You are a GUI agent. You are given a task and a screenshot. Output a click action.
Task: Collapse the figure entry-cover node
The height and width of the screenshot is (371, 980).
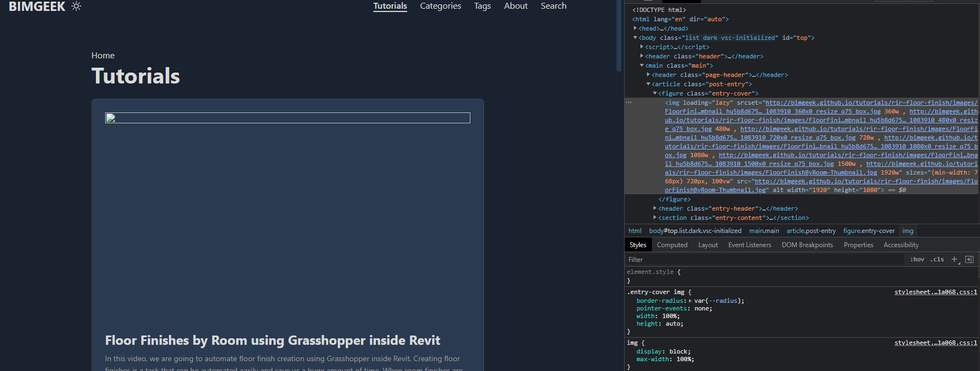pyautogui.click(x=655, y=93)
